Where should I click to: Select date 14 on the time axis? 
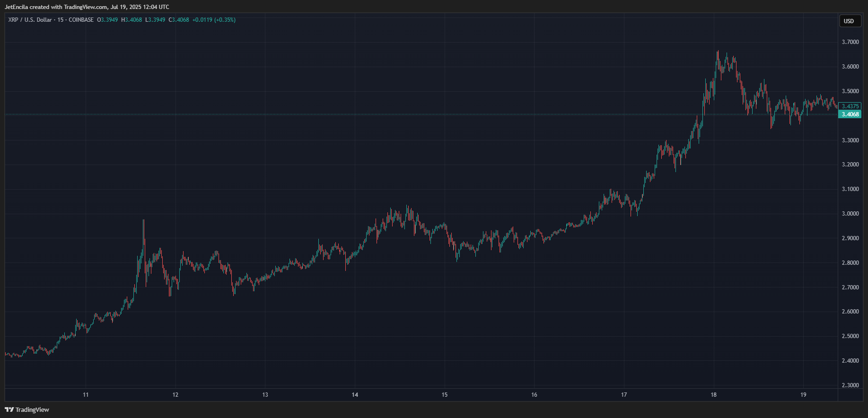(355, 395)
